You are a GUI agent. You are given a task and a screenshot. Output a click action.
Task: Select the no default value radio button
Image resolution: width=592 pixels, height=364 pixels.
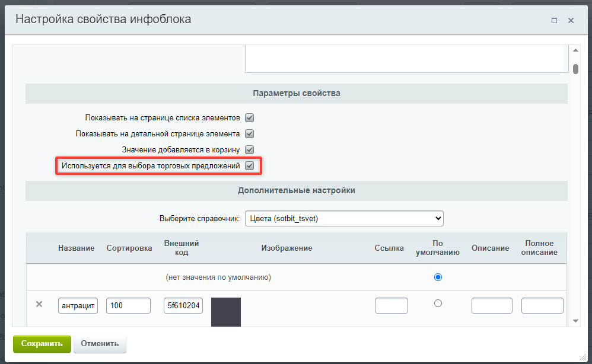click(438, 277)
